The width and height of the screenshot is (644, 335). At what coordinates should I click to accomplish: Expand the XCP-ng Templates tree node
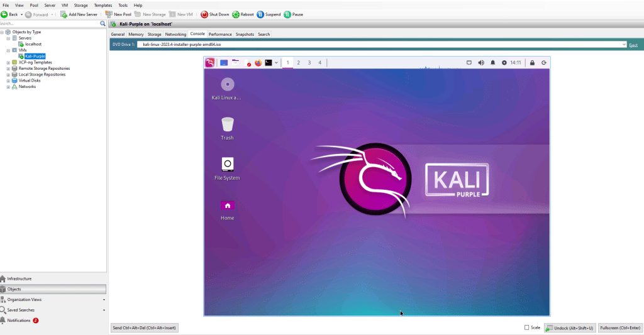[8, 62]
